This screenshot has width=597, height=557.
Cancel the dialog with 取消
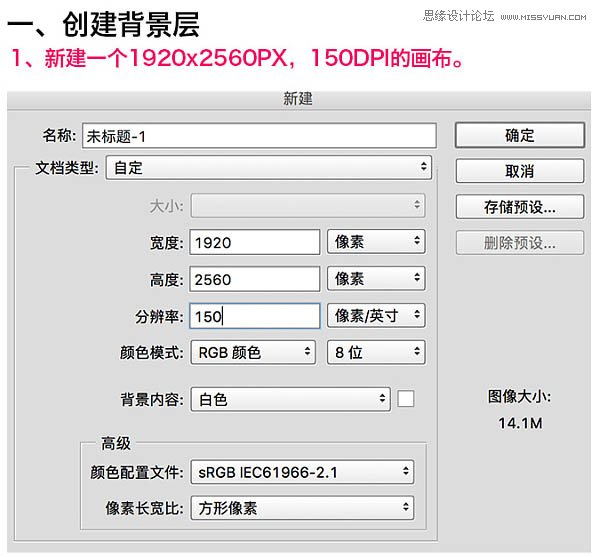519,171
